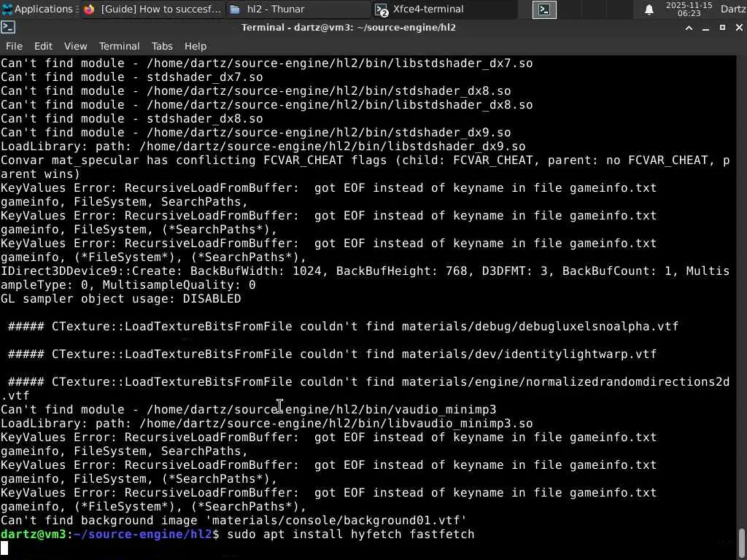Open the Edit menu

point(43,46)
